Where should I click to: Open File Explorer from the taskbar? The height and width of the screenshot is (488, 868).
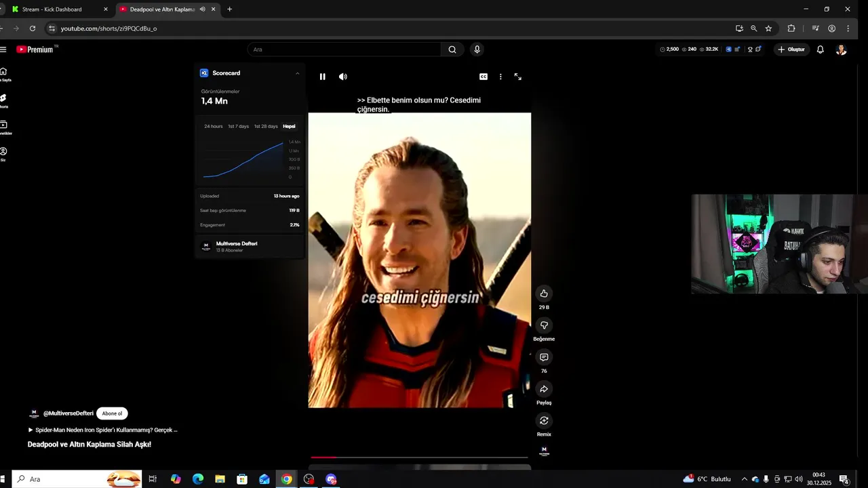(220, 479)
